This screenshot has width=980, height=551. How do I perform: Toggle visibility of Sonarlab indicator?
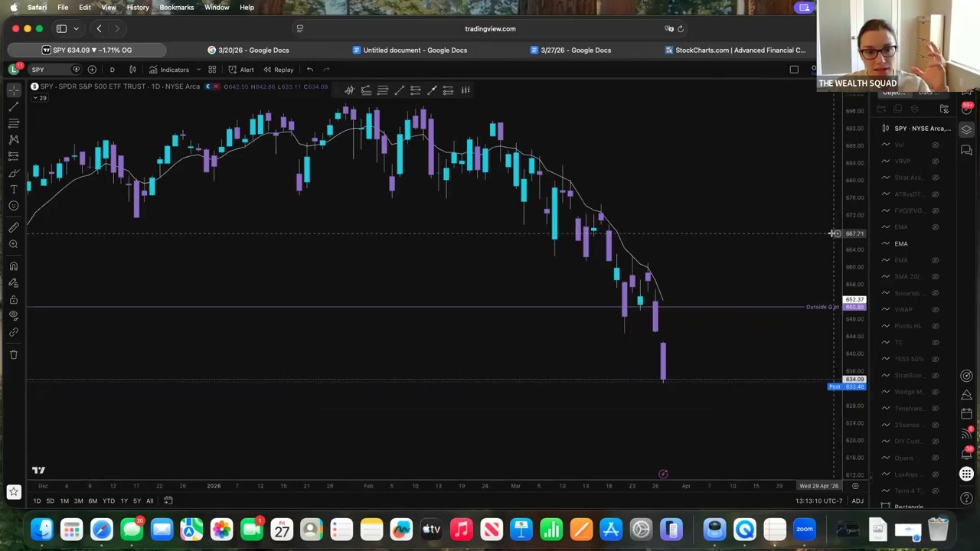coord(935,293)
